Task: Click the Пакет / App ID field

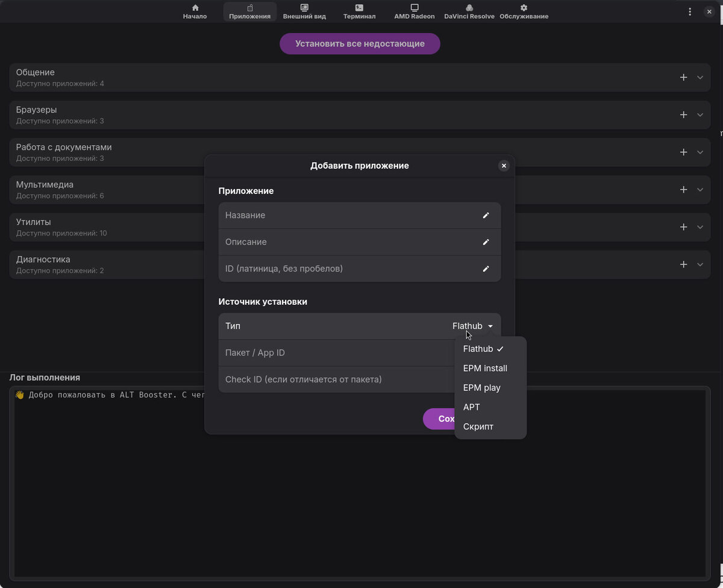Action: click(336, 352)
